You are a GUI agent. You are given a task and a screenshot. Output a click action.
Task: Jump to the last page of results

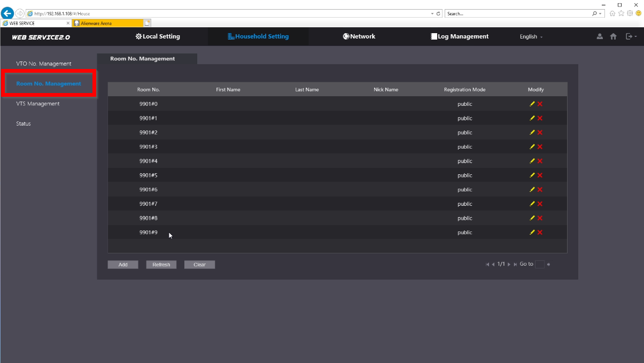(515, 264)
